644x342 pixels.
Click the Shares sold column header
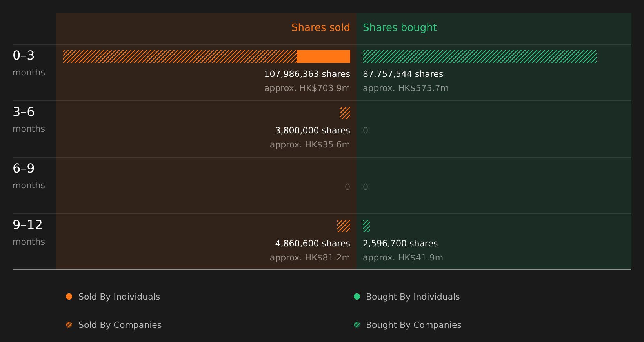[x=320, y=27]
